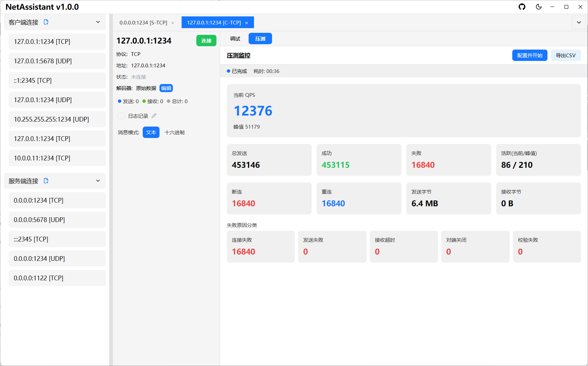Viewport: 588px width, 366px height.
Task: Select the 127.0.0.1:1234 [C-TCP] tab
Action: 214,23
